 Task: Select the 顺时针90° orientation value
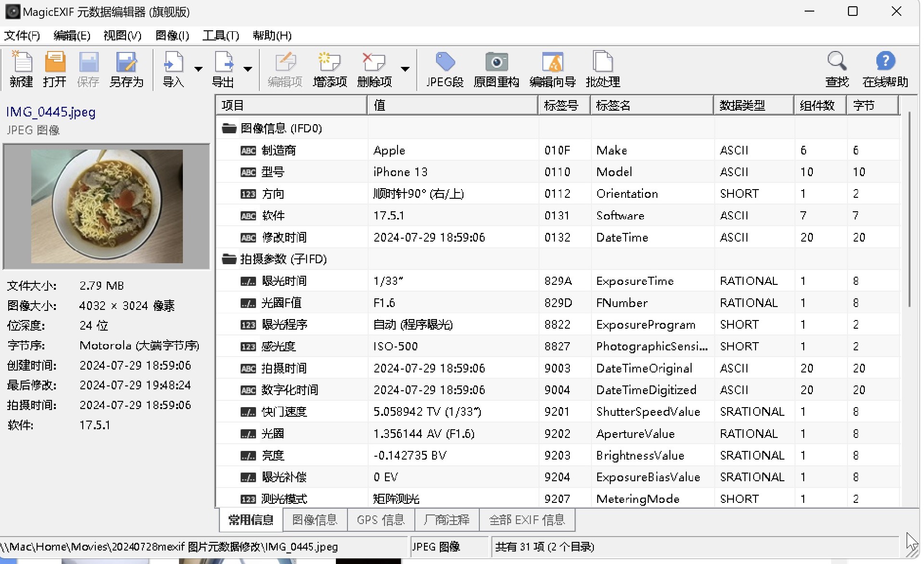tap(419, 194)
